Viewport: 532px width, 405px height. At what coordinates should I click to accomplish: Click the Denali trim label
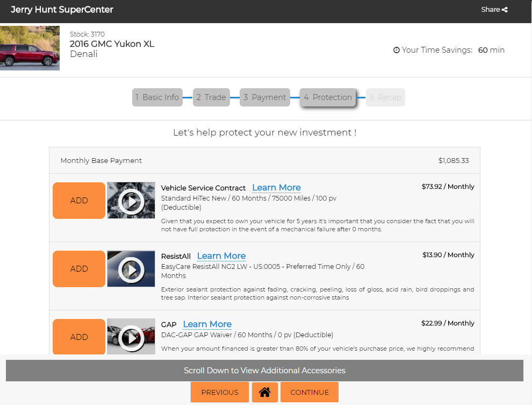coord(84,54)
